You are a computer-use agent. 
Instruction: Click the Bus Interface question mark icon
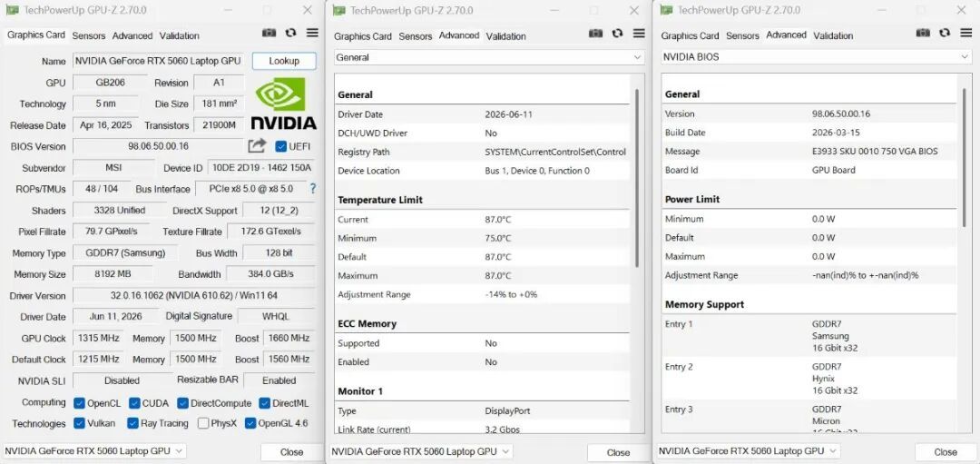313,188
